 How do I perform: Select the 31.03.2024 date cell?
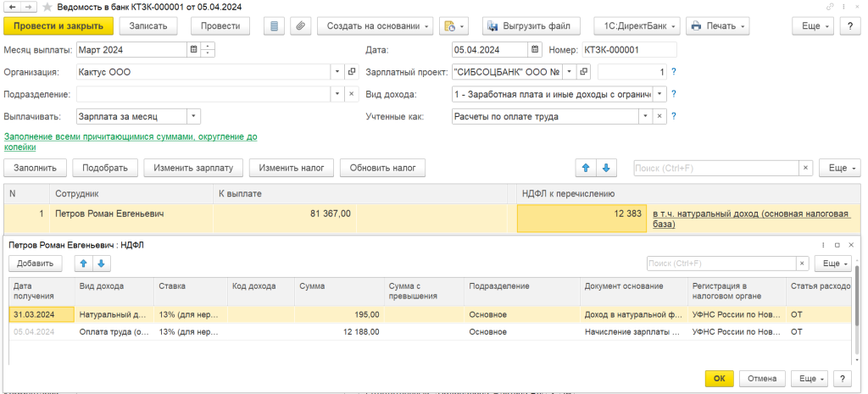pyautogui.click(x=42, y=314)
